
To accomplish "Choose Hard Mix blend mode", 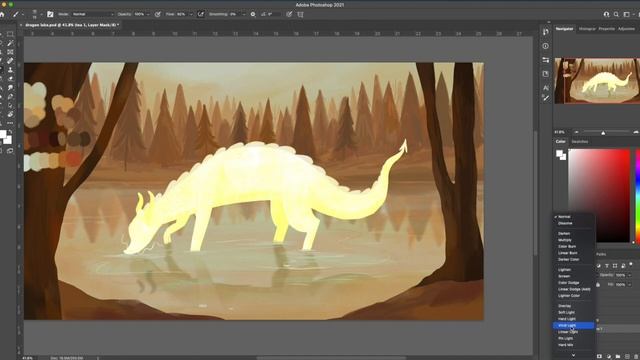I will [x=565, y=345].
